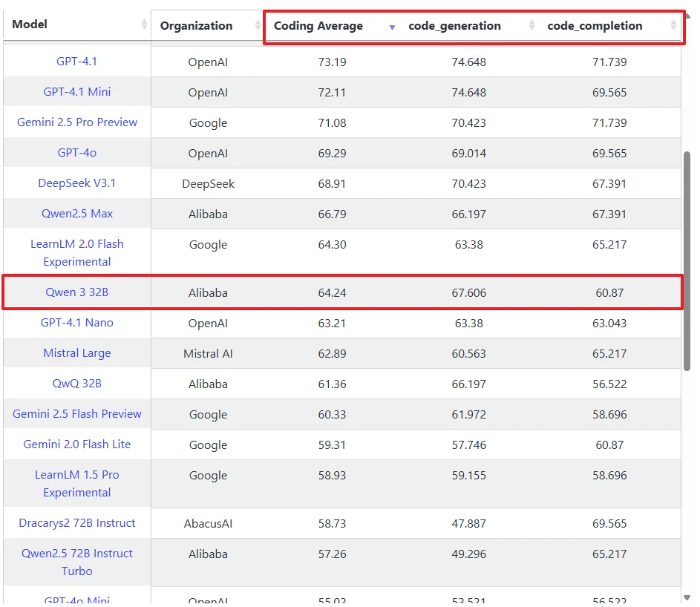Click the DeepSeek organization cell
Image resolution: width=700 pixels, height=607 pixels.
[x=208, y=183]
